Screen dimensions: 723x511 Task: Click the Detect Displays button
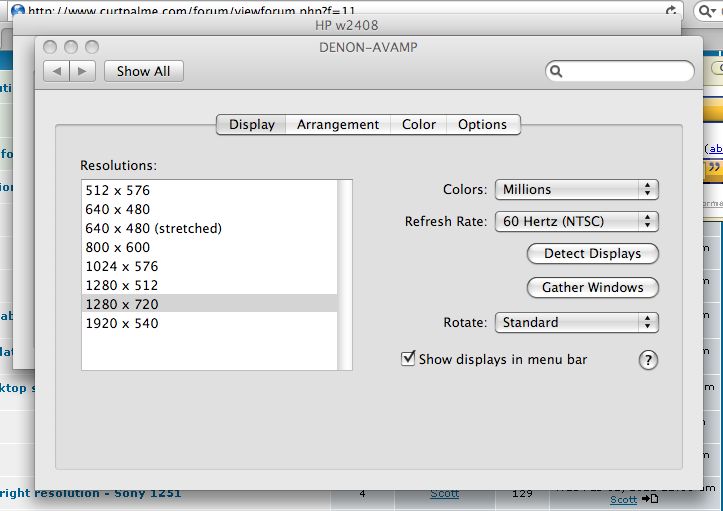pos(593,254)
